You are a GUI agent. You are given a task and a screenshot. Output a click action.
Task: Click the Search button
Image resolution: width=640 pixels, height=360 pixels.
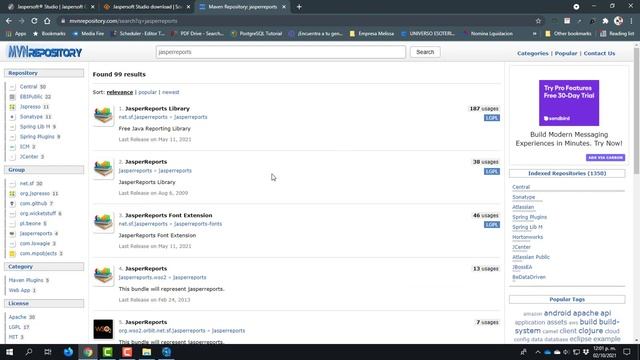(x=425, y=52)
